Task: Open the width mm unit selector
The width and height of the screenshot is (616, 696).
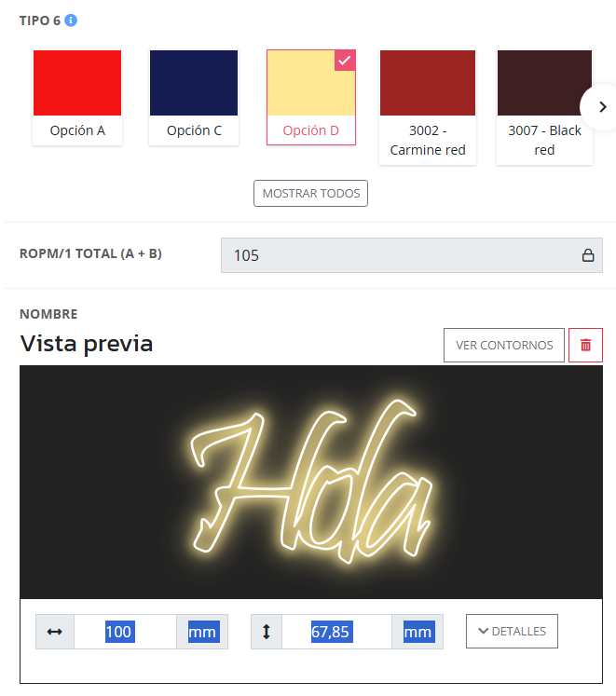Action: 202,632
